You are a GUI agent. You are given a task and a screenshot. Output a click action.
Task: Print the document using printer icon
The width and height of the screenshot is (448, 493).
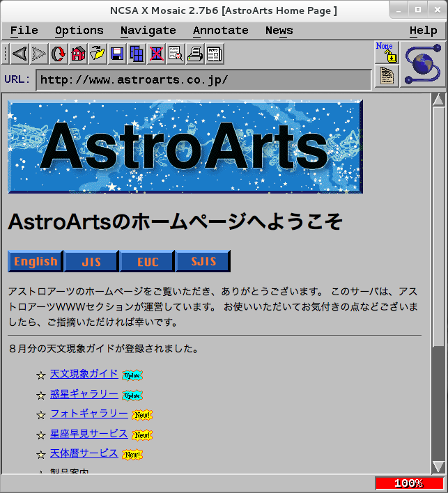tap(195, 54)
